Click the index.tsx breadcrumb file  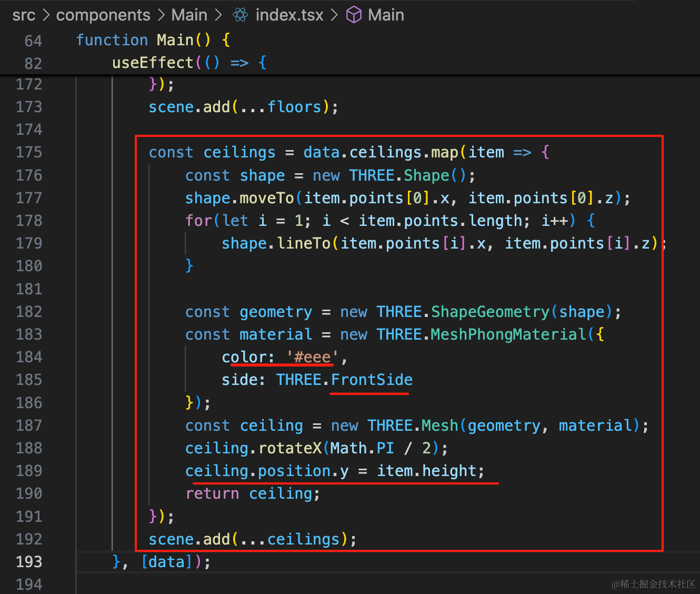tap(289, 15)
